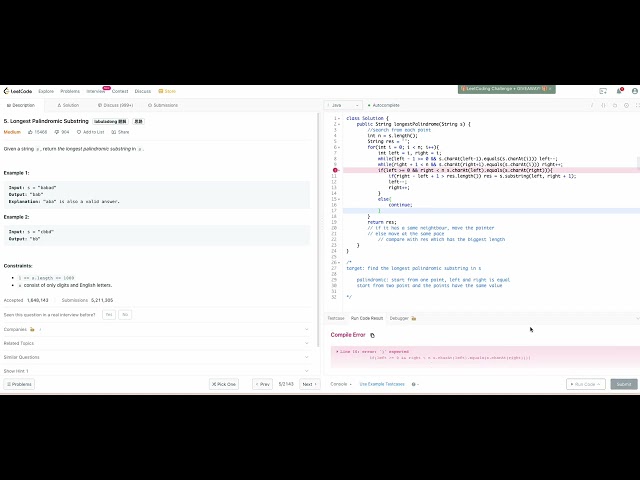Click the editor shortcuts slash icon
Viewport: 640px width, 480px height.
click(592, 105)
